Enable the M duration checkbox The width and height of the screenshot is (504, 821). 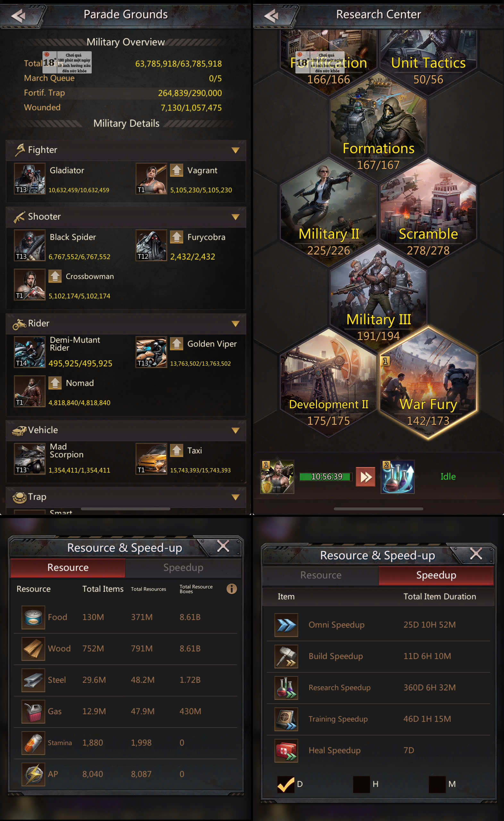(437, 784)
